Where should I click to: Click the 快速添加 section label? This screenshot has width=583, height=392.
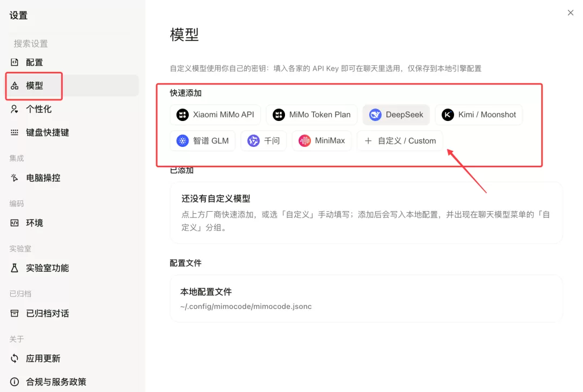click(x=186, y=93)
